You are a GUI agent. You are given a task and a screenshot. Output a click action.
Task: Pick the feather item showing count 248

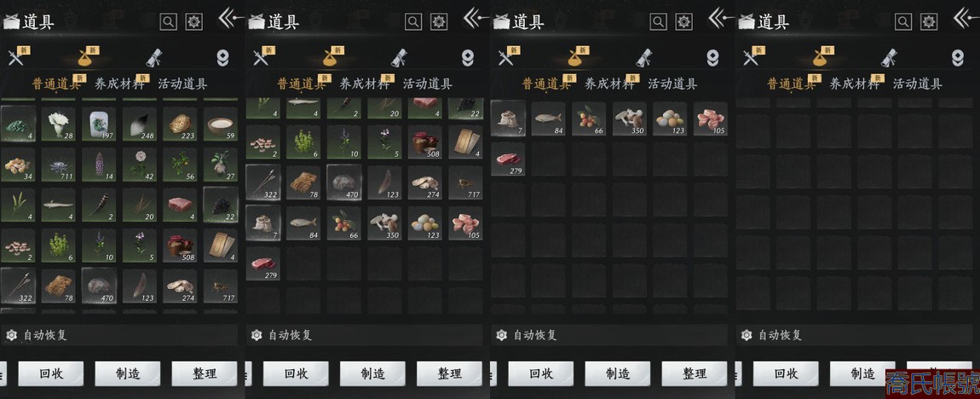140,124
